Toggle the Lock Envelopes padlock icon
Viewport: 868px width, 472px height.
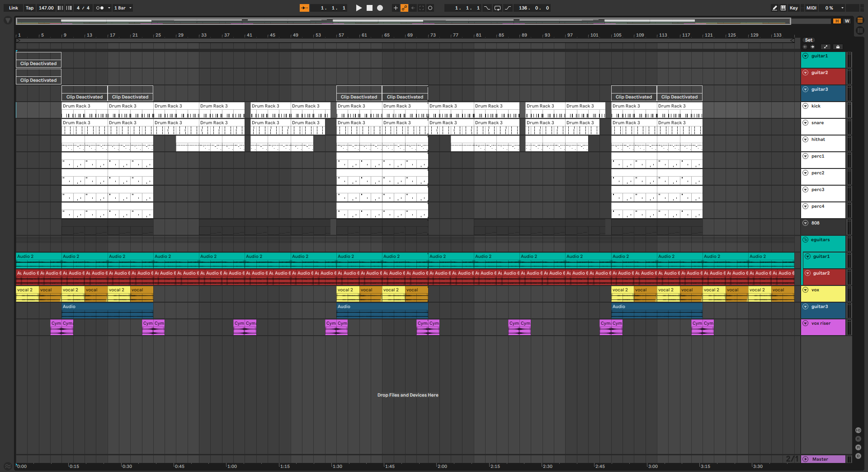838,47
